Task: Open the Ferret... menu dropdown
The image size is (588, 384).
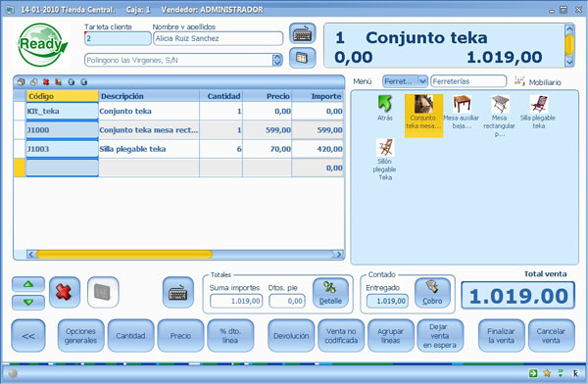Action: click(422, 81)
